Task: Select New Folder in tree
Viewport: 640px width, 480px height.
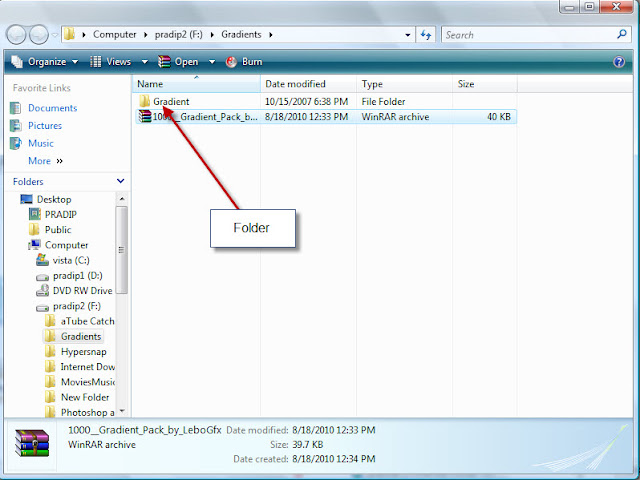Action: click(85, 397)
